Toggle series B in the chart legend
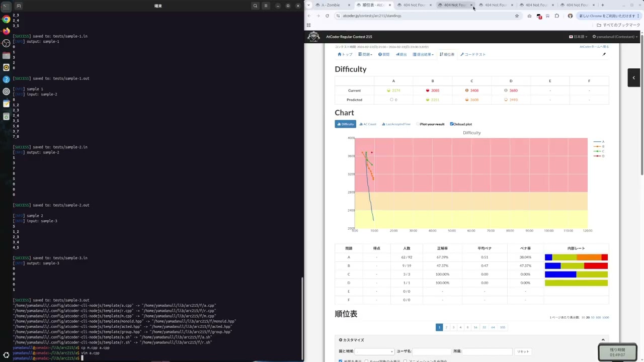 [599, 146]
